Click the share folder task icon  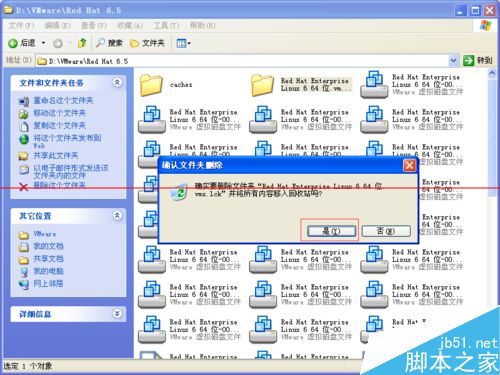pos(23,156)
